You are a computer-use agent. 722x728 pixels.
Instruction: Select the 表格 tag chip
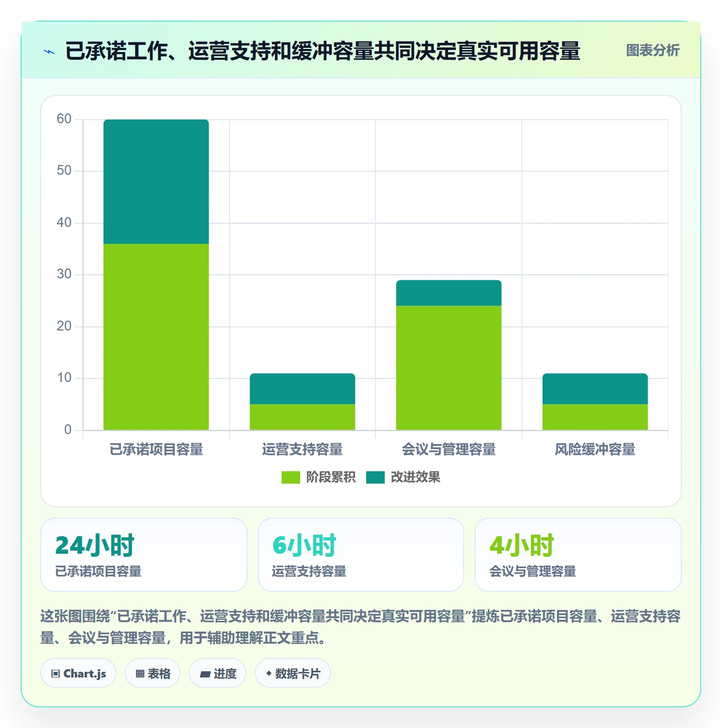[153, 673]
